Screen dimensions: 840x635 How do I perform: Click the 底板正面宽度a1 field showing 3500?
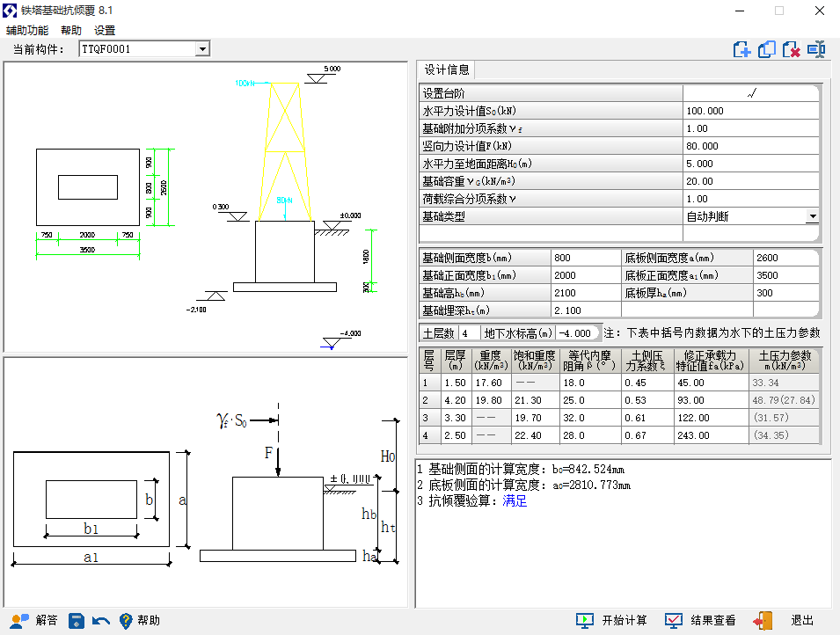coord(786,275)
